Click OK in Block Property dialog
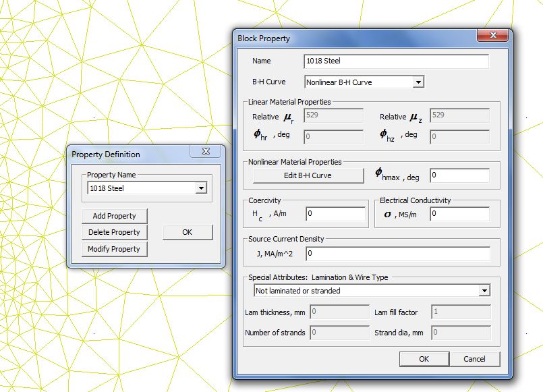This screenshot has height=392, width=543. tap(424, 359)
